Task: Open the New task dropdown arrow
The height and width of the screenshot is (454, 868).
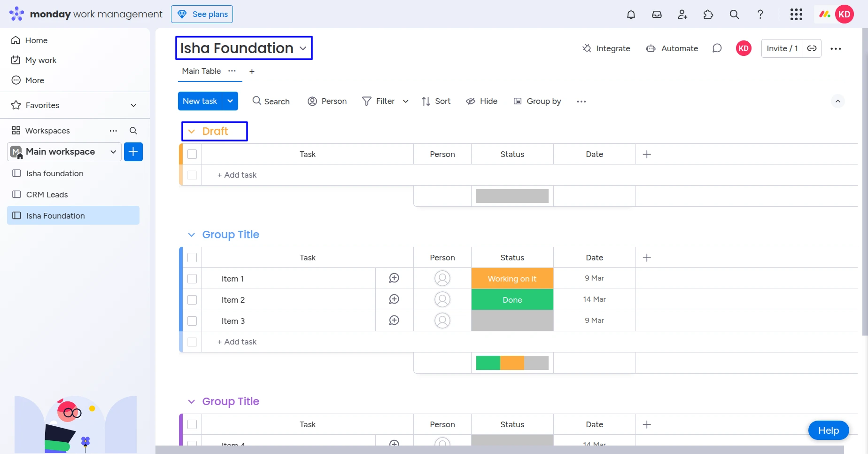Action: (x=230, y=101)
